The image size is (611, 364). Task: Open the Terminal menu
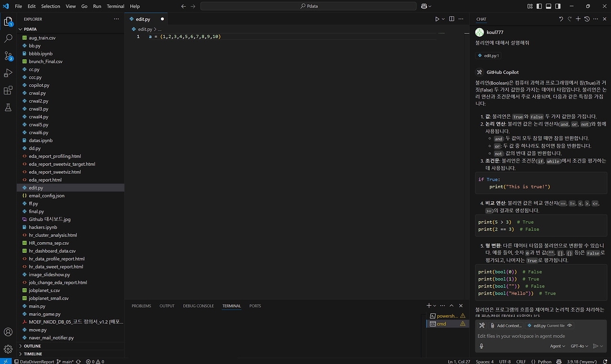115,6
